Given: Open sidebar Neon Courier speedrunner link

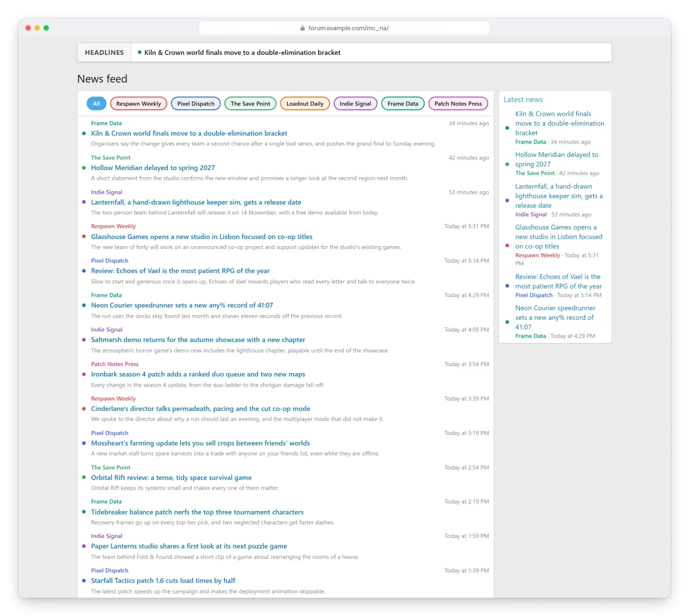Looking at the screenshot, I should (556, 318).
